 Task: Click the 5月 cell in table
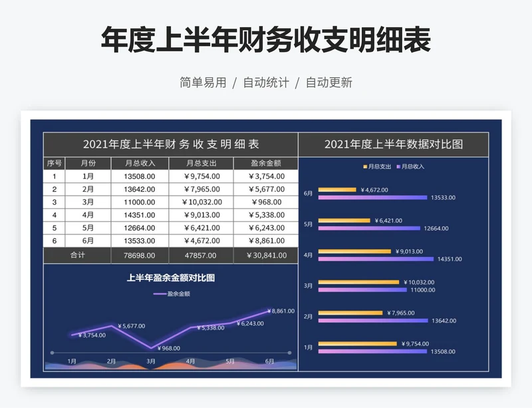pyautogui.click(x=88, y=228)
